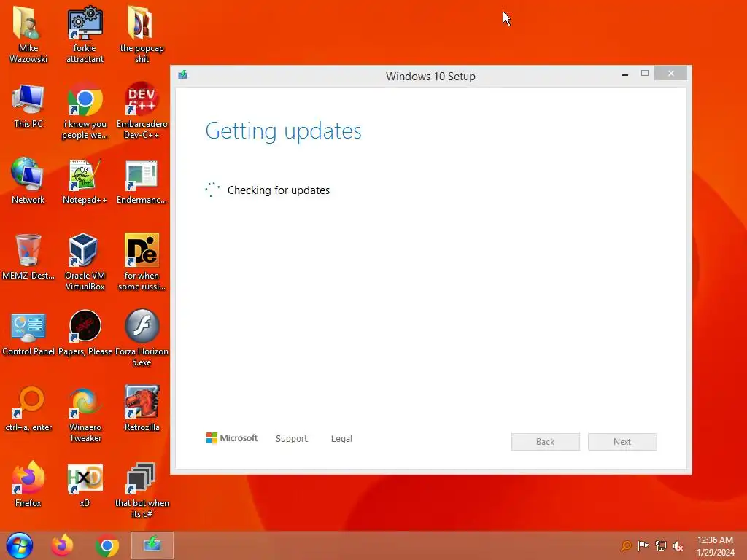Open Chrome from the taskbar
The image size is (747, 560).
tap(107, 546)
